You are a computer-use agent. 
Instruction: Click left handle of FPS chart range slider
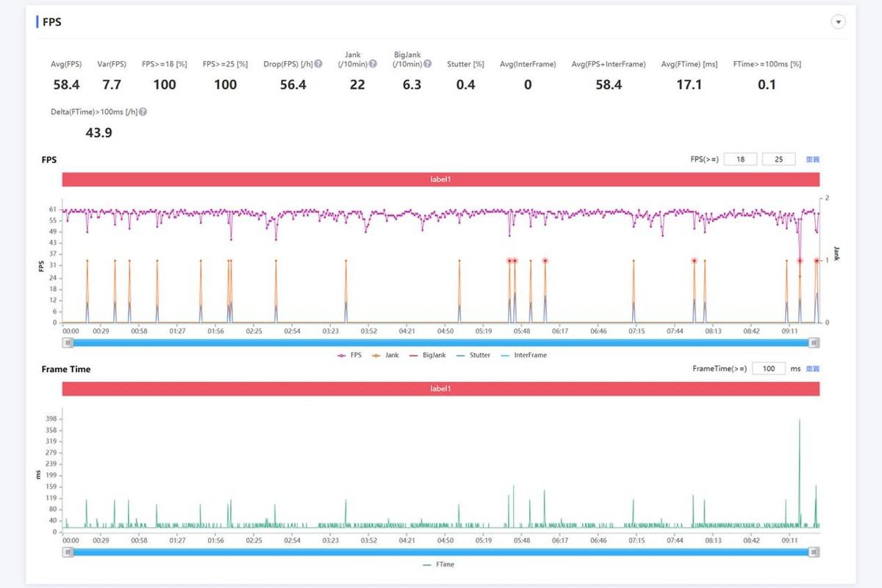67,343
